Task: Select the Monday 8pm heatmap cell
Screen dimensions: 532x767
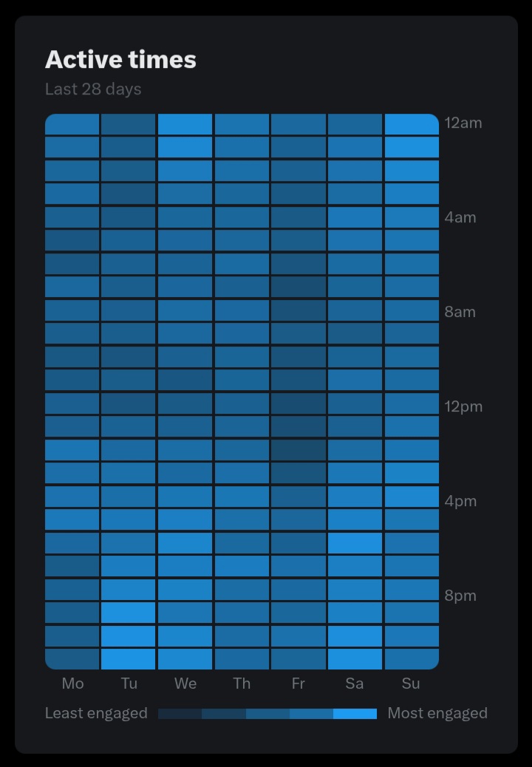Action: point(72,590)
